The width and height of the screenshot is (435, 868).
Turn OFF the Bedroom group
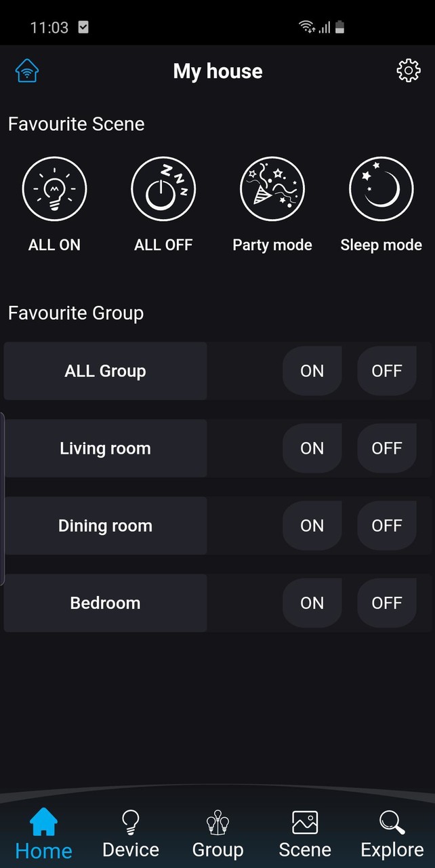386,603
